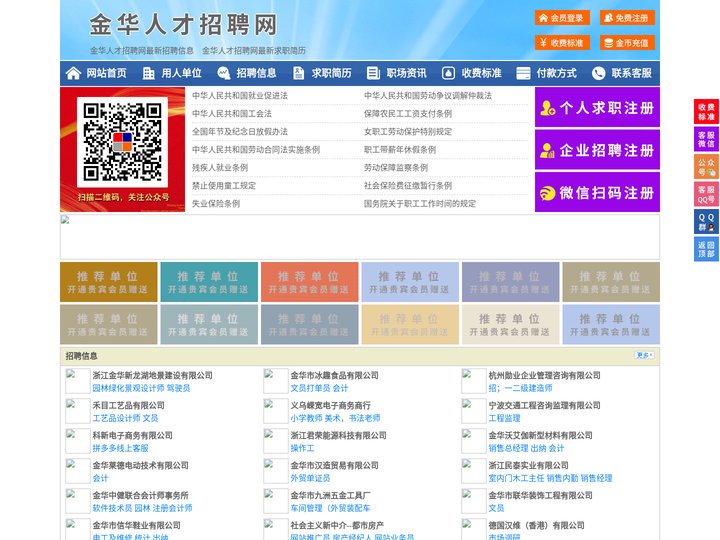Click the phone icon beside 联系客服
The width and height of the screenshot is (720, 540).
[x=598, y=73]
